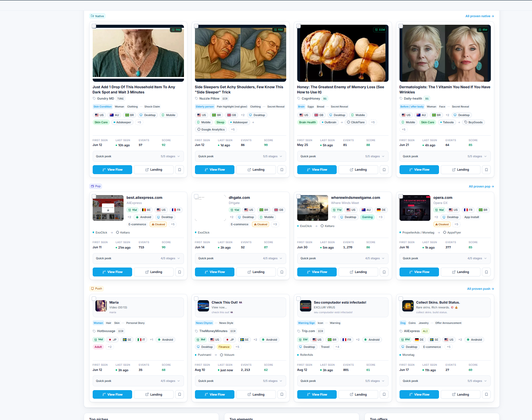The height and width of the screenshot is (420, 532).
Task: Select checkbox on Gundry MD ad card
Action: (x=94, y=26)
